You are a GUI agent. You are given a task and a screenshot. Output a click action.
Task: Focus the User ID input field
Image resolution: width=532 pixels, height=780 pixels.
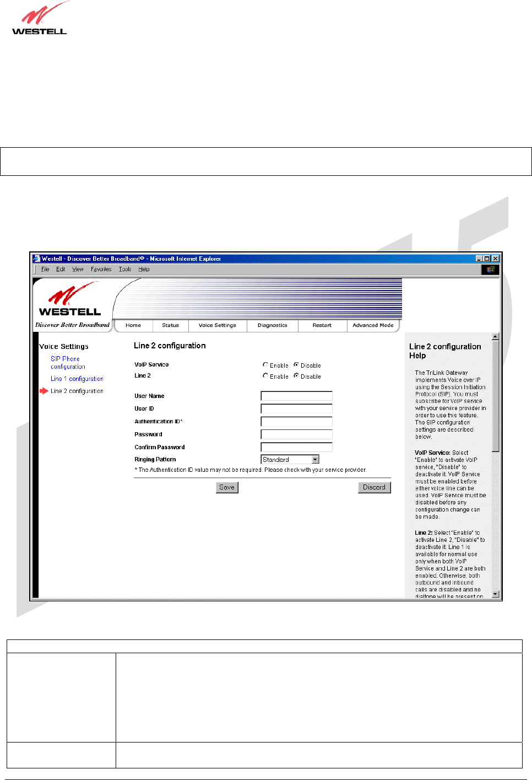297,408
